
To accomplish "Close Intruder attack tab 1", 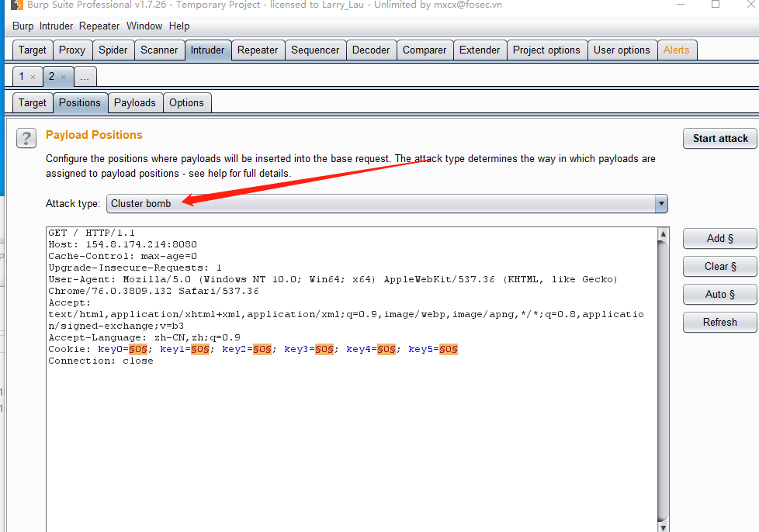I will pyautogui.click(x=33, y=77).
